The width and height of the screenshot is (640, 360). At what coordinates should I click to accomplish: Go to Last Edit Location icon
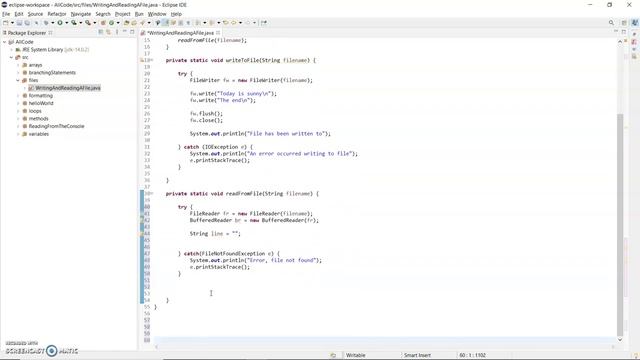click(x=225, y=23)
